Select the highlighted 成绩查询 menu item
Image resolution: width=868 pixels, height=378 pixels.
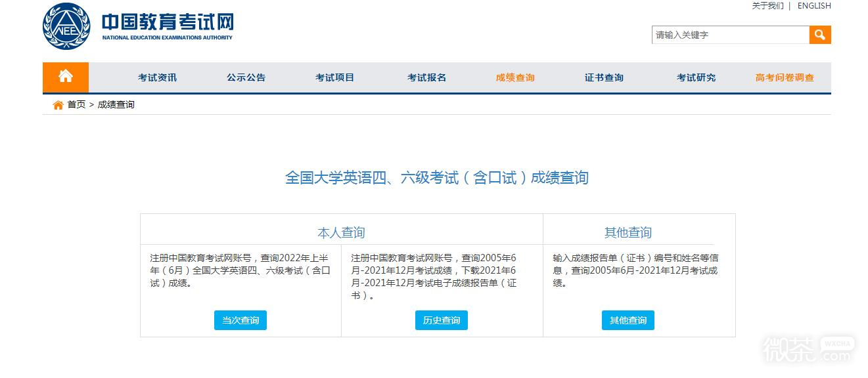coord(514,77)
